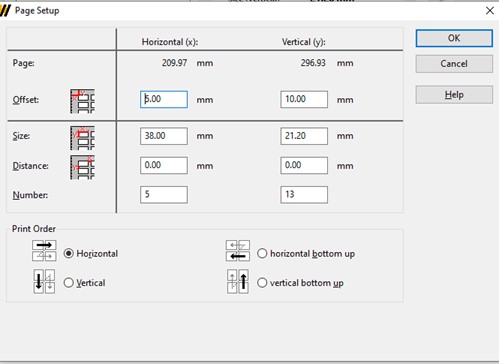The image size is (499, 364).
Task: Close the Page Setup window
Action: pos(490,11)
